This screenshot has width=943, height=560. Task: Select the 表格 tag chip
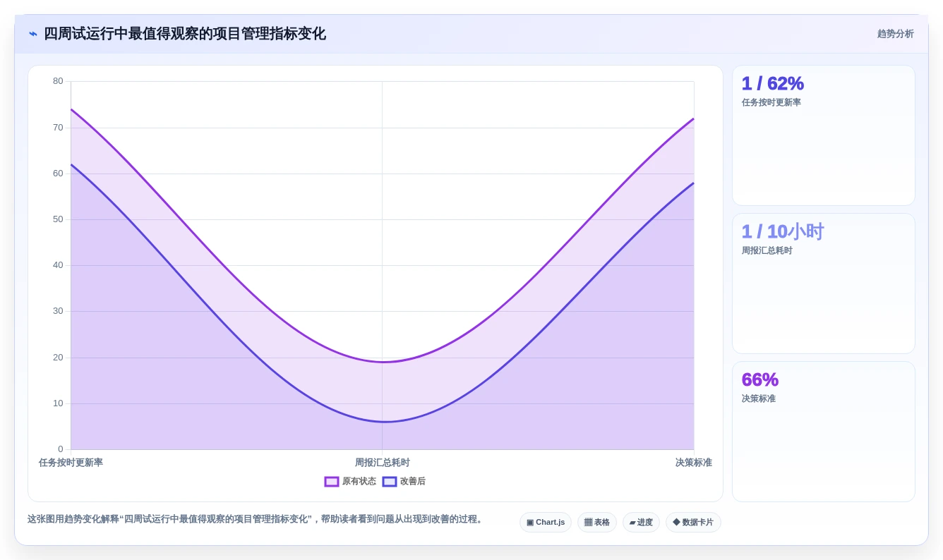click(x=597, y=523)
